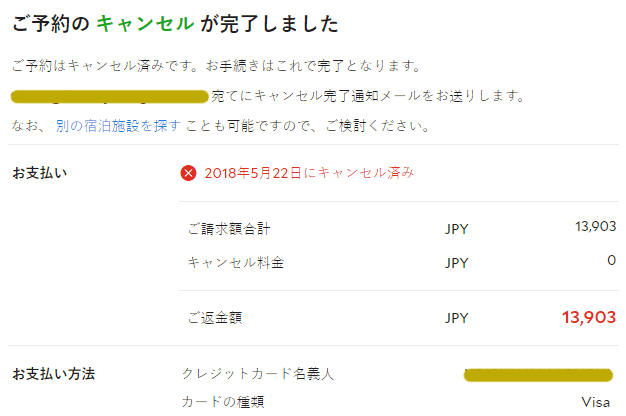Viewport: 626px width, 416px height.
Task: Select the お支払い section heading
Action: (40, 173)
